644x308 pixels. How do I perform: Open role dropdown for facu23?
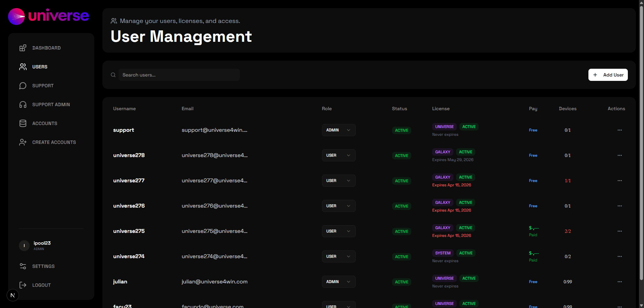pos(339,305)
